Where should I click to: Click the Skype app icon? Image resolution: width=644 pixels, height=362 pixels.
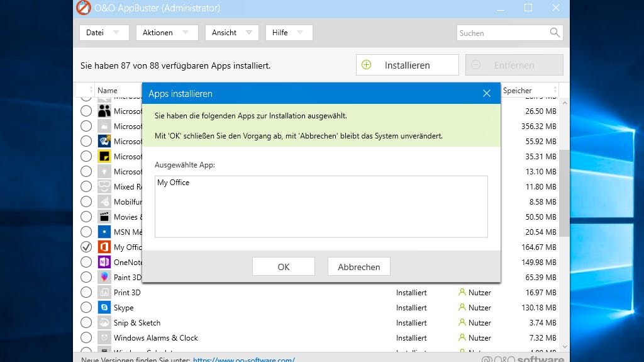coord(104,307)
